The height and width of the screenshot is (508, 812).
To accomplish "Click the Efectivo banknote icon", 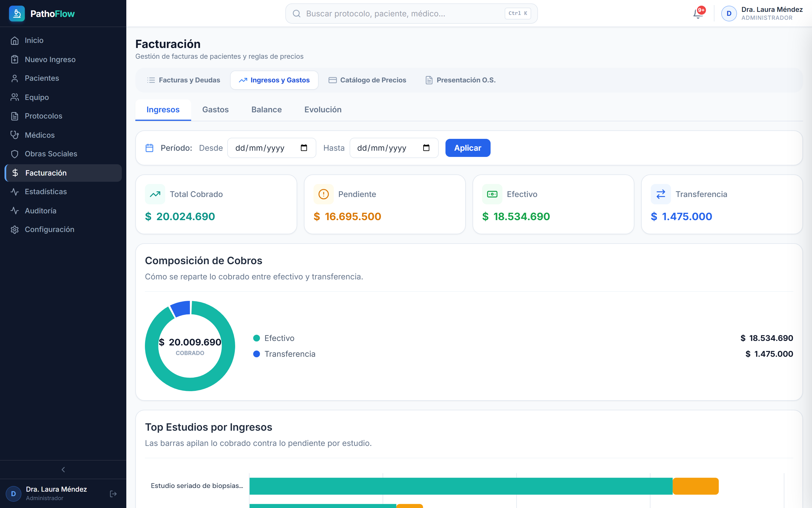I will point(492,194).
